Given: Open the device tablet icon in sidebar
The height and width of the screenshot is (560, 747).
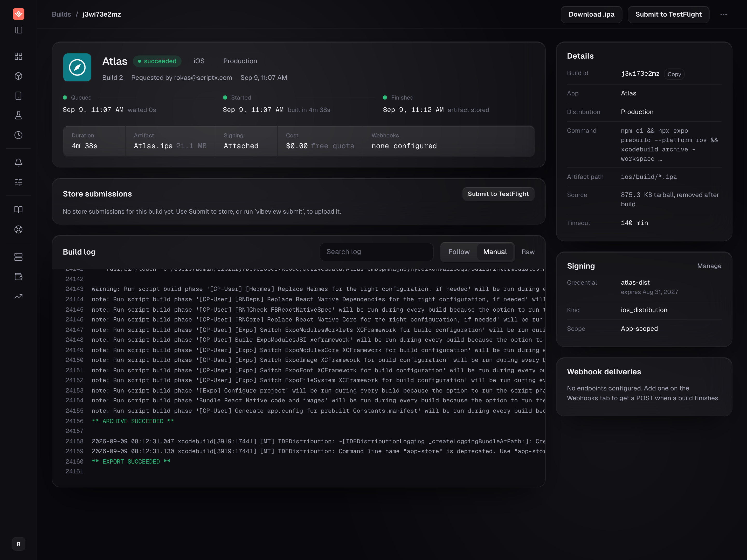Looking at the screenshot, I should [x=19, y=96].
